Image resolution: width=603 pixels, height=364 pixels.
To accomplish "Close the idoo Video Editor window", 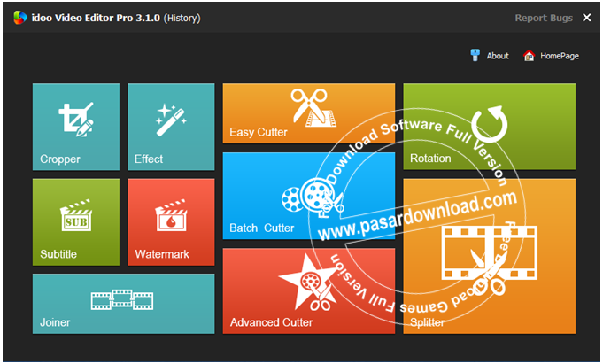I will point(586,18).
